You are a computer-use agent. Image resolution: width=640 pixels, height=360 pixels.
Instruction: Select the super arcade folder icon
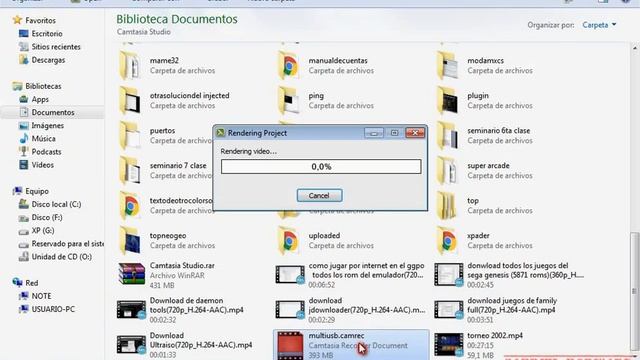click(448, 171)
